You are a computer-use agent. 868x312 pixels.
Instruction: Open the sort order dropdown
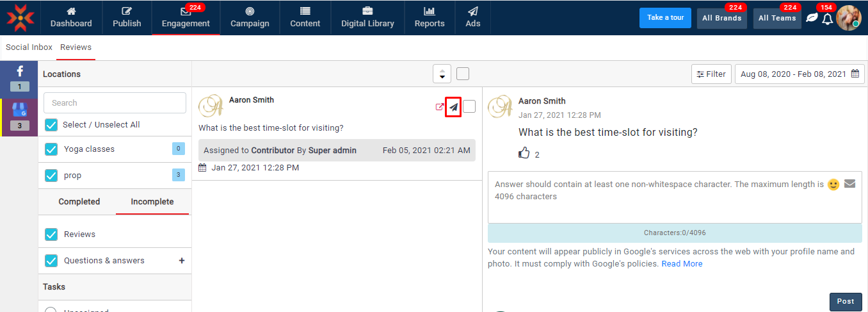tap(442, 74)
